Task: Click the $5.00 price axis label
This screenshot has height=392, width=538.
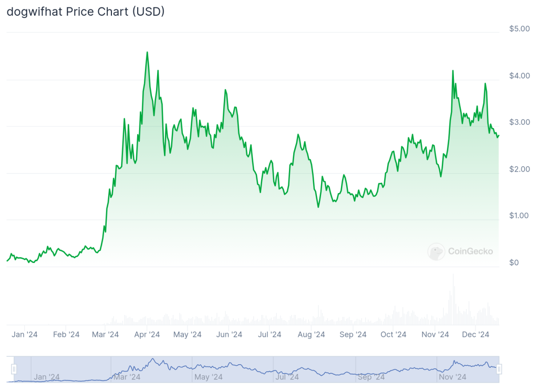Action: (520, 29)
